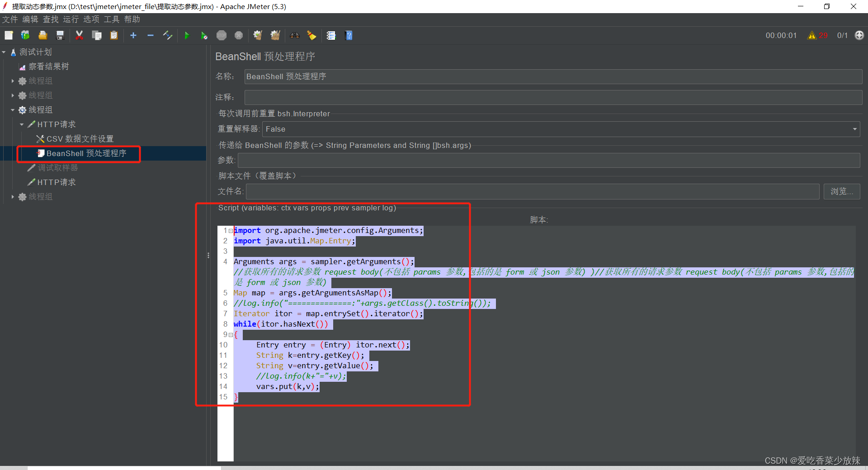Screen dimensions: 868x470
Task: Clear all results with double gear-broom icon
Action: (275, 35)
